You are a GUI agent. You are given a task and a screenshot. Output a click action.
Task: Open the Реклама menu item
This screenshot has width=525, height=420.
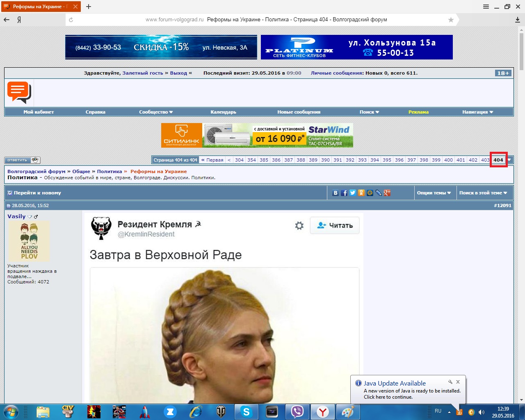418,112
